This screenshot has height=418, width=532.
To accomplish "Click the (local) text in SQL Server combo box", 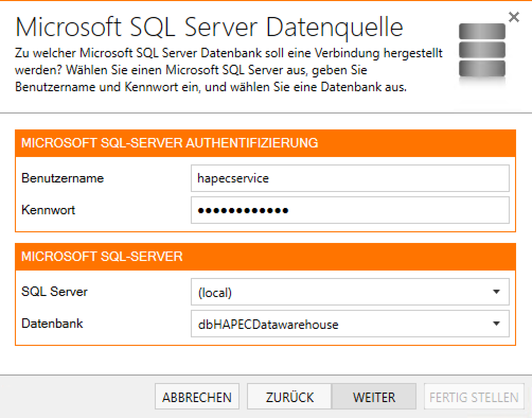I will pos(215,292).
